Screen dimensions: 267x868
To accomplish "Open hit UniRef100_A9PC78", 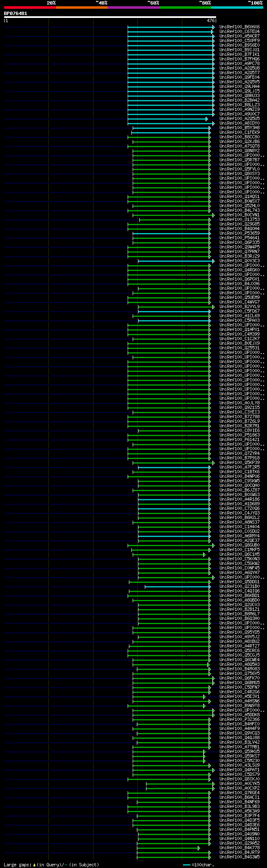I will pyautogui.click(x=239, y=64).
